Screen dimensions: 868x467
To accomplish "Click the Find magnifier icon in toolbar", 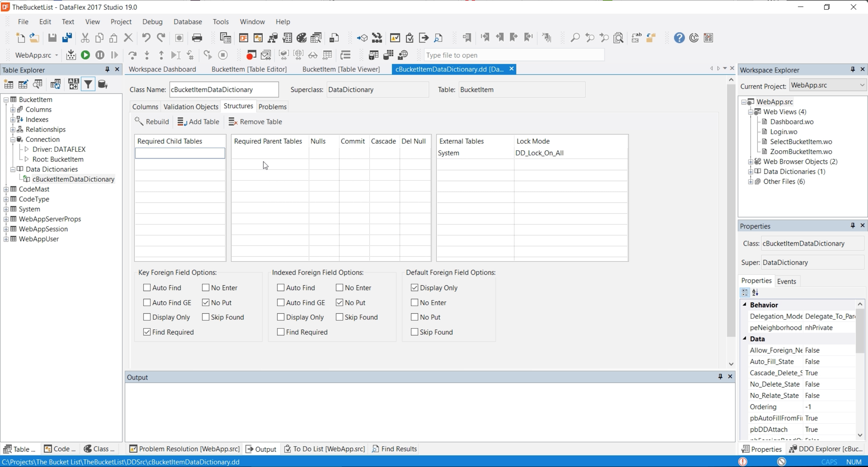I will point(575,38).
